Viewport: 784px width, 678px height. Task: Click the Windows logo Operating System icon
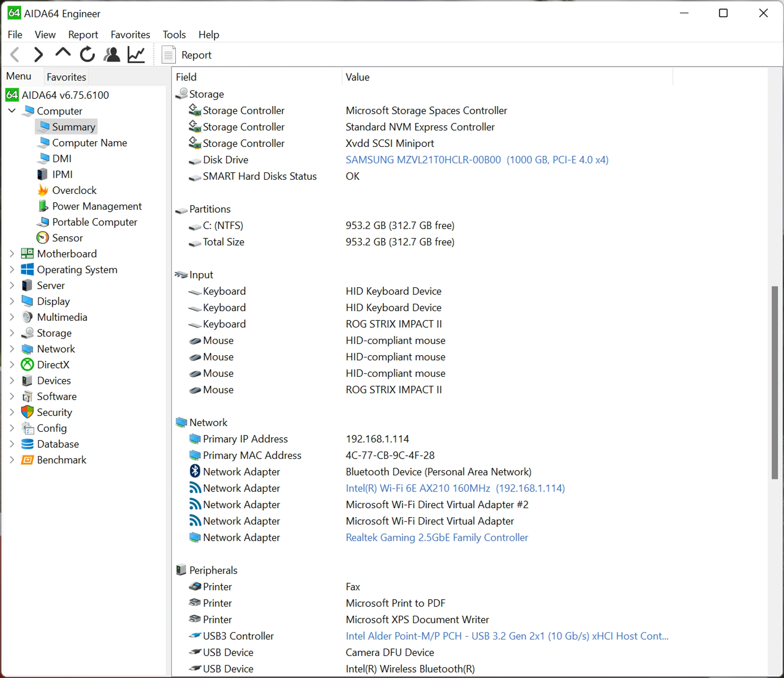tap(27, 269)
